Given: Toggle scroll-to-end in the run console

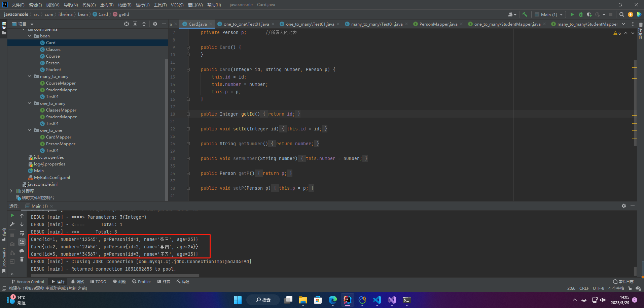Looking at the screenshot, I should point(22,242).
